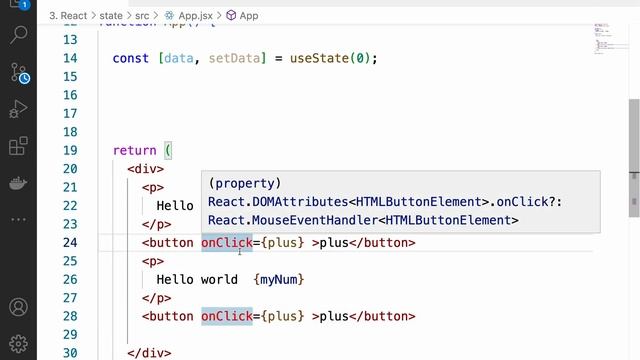The height and width of the screenshot is (360, 640).
Task: Click 'onClick' attribute on line 28
Action: tap(227, 316)
